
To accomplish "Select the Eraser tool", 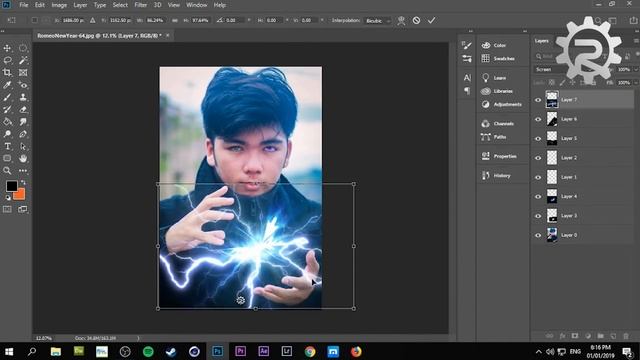I will tap(23, 109).
